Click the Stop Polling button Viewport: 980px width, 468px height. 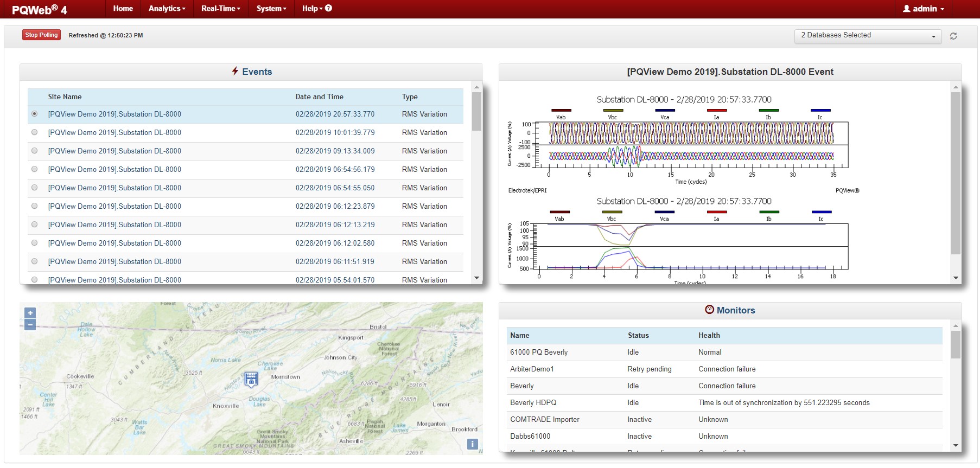pyautogui.click(x=41, y=35)
